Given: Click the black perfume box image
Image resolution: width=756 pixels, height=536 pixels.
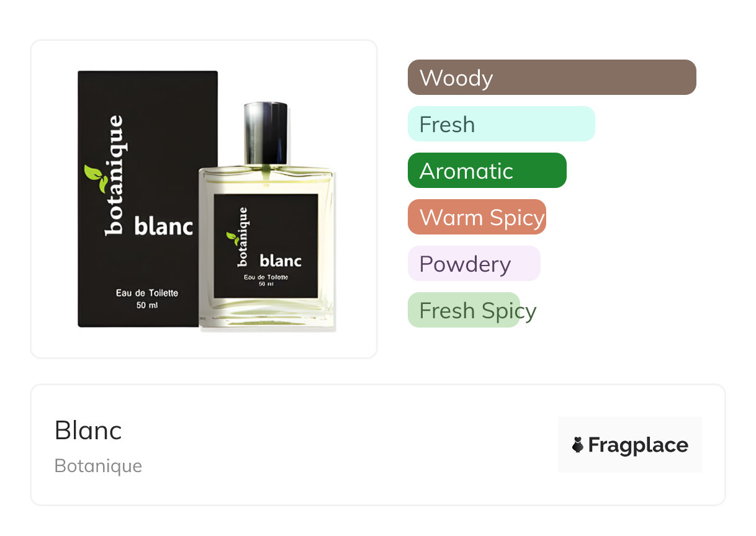Looking at the screenshot, I should [146, 199].
